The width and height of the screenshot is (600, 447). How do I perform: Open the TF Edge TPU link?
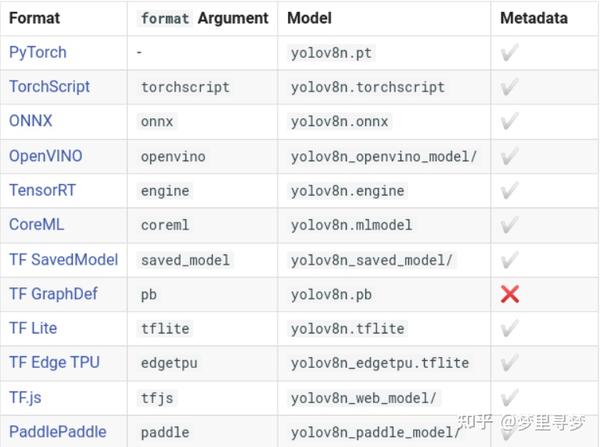click(x=54, y=362)
